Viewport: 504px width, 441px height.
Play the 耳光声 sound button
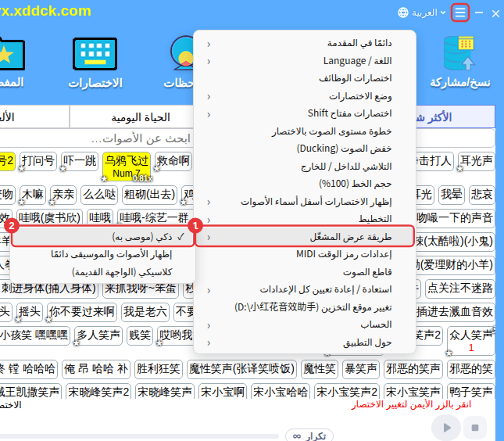[x=476, y=161]
